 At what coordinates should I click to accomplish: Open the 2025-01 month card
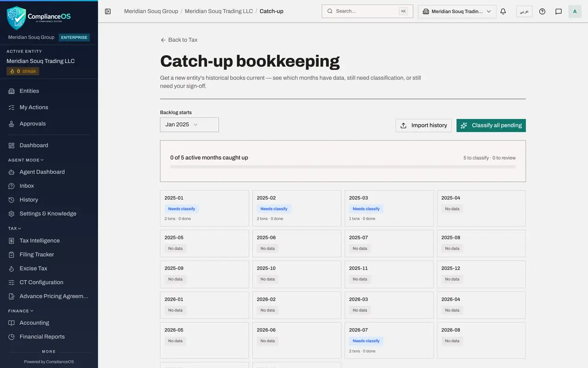point(204,208)
